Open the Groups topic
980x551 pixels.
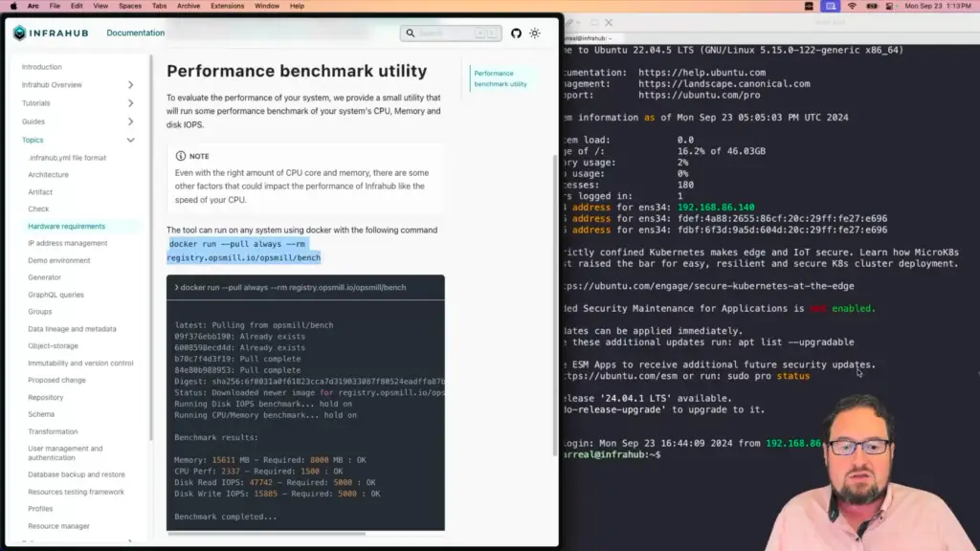pyautogui.click(x=40, y=312)
